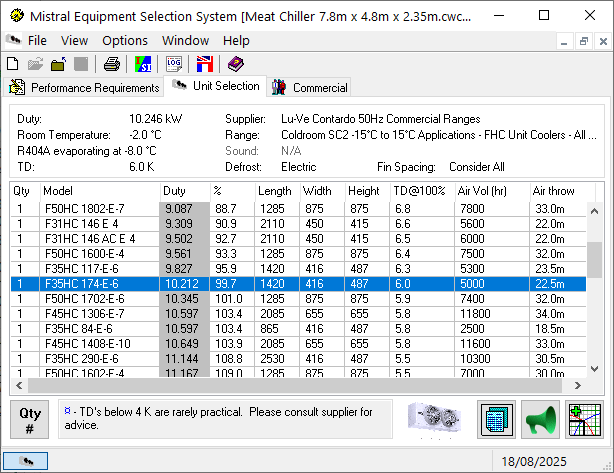Select the F45HC 1408-E-10 row
614x473 pixels.
click(x=298, y=344)
